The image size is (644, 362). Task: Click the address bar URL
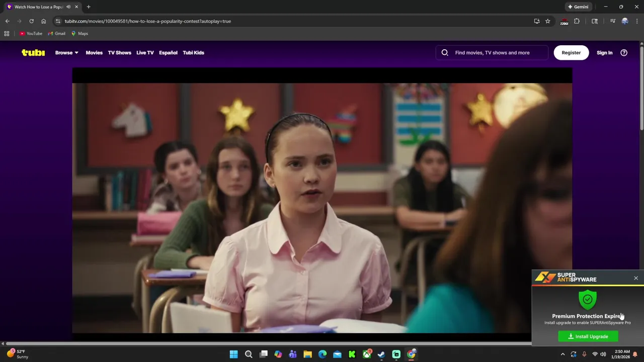(x=148, y=21)
